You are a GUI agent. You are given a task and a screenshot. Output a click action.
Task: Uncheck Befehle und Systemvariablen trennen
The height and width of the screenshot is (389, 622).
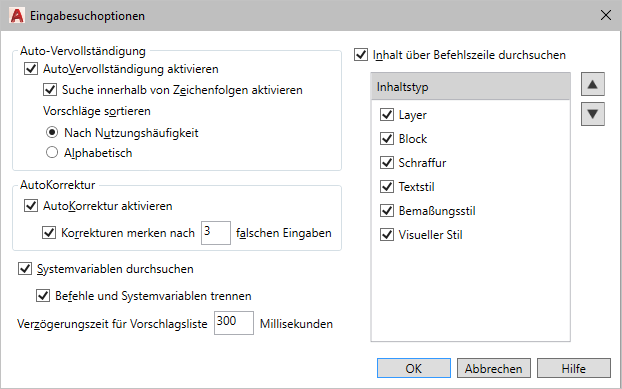pos(43,295)
